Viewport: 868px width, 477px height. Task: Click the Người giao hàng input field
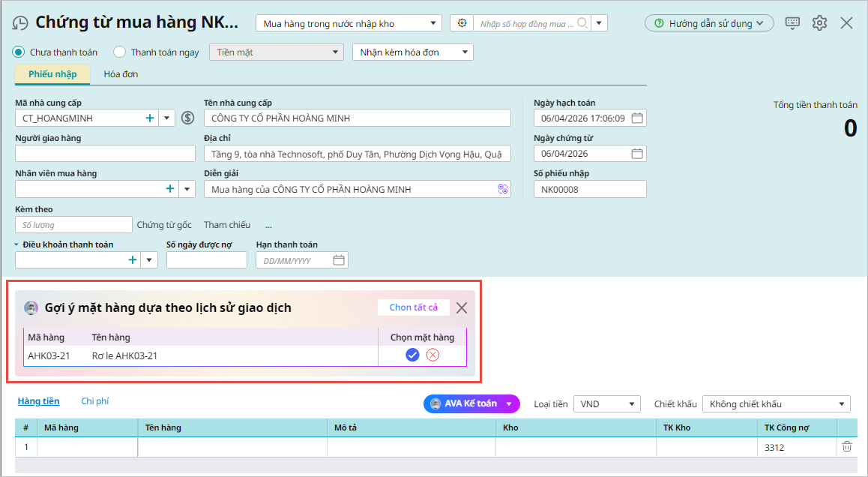pos(105,154)
